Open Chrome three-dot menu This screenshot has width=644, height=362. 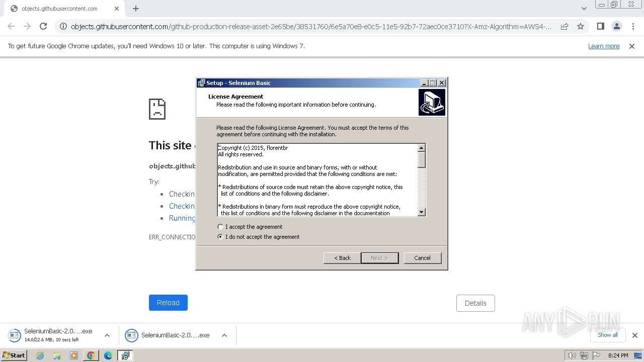(x=633, y=26)
